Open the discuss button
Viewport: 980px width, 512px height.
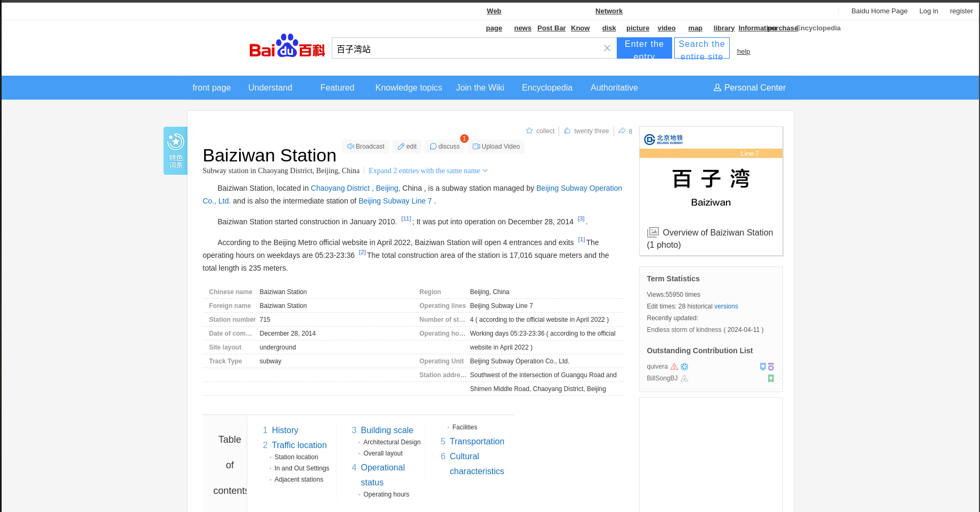(x=444, y=147)
